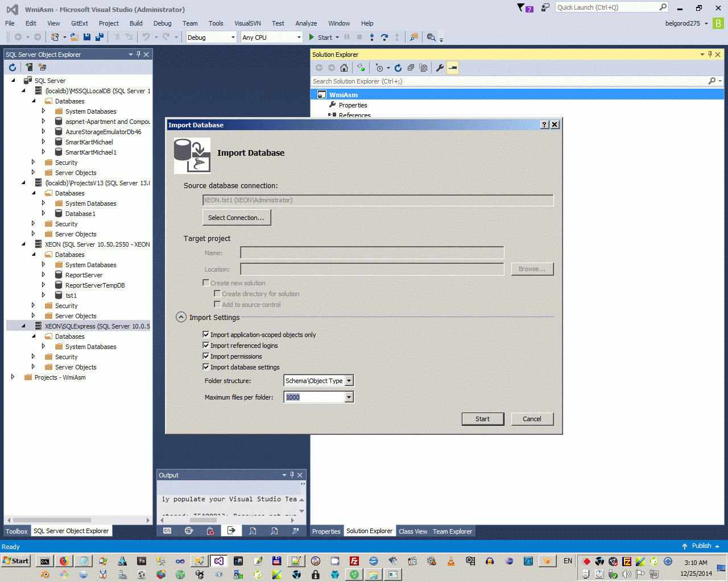
Task: Click the Import Database dialog help button
Action: (x=544, y=125)
